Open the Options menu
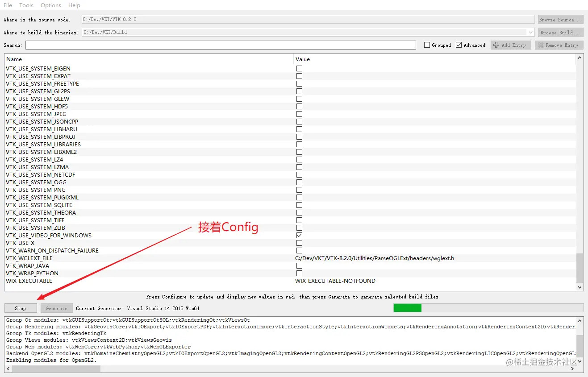 (x=51, y=5)
